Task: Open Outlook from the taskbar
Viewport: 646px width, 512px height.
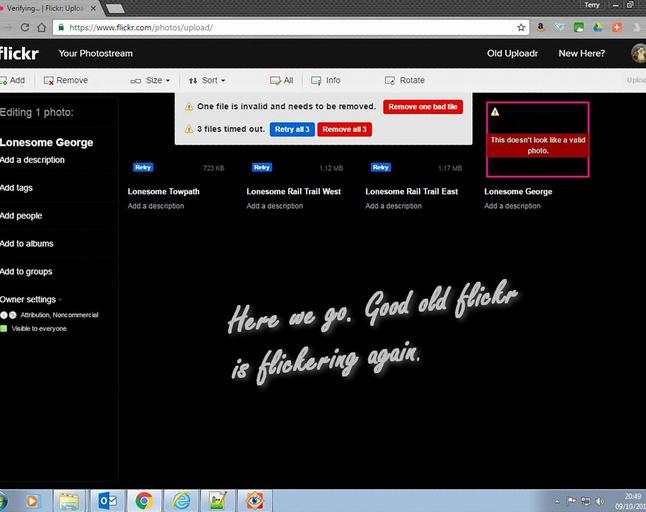Action: [x=105, y=500]
